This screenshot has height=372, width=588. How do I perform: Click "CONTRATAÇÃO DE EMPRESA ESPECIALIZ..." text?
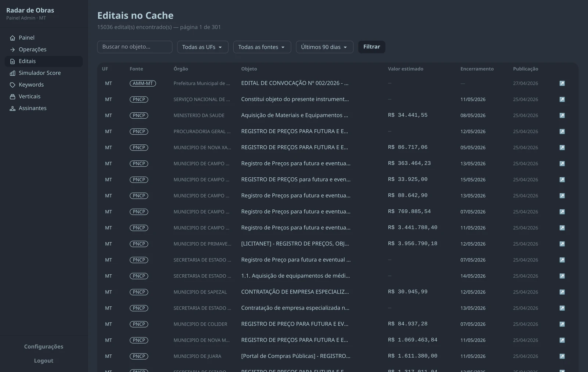click(x=295, y=292)
